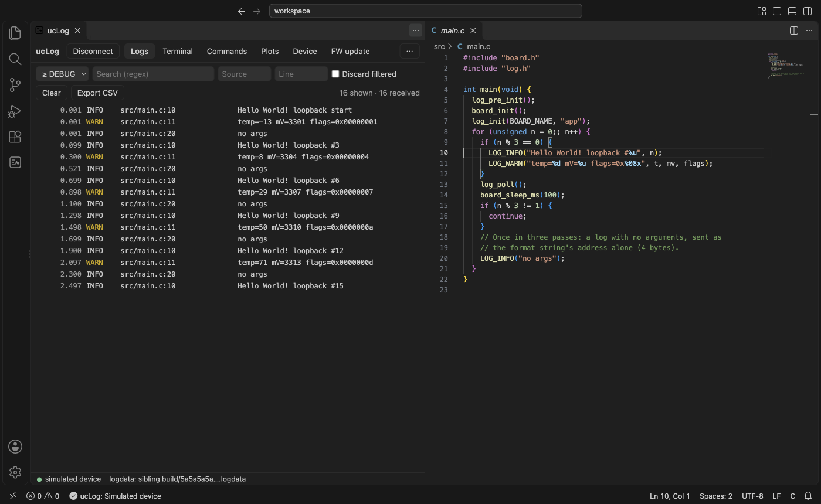The height and width of the screenshot is (504, 821).
Task: Open ucLog toolbar overflow menu
Action: (410, 51)
